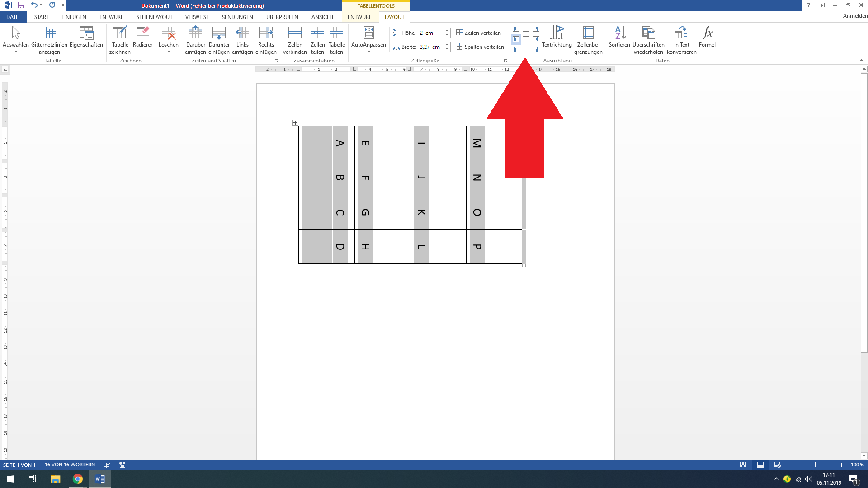Viewport: 868px width, 488px height.
Task: Open the Textrichtung tool
Action: (x=557, y=40)
